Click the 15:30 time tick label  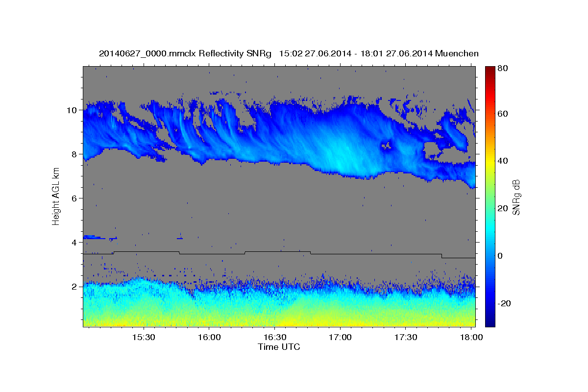tap(144, 338)
